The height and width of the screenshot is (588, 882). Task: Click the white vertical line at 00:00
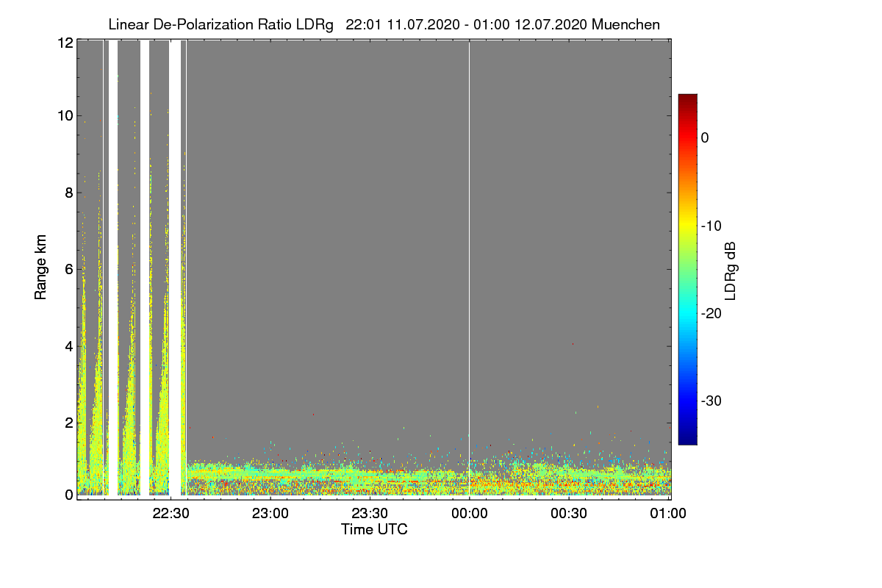coord(470,268)
